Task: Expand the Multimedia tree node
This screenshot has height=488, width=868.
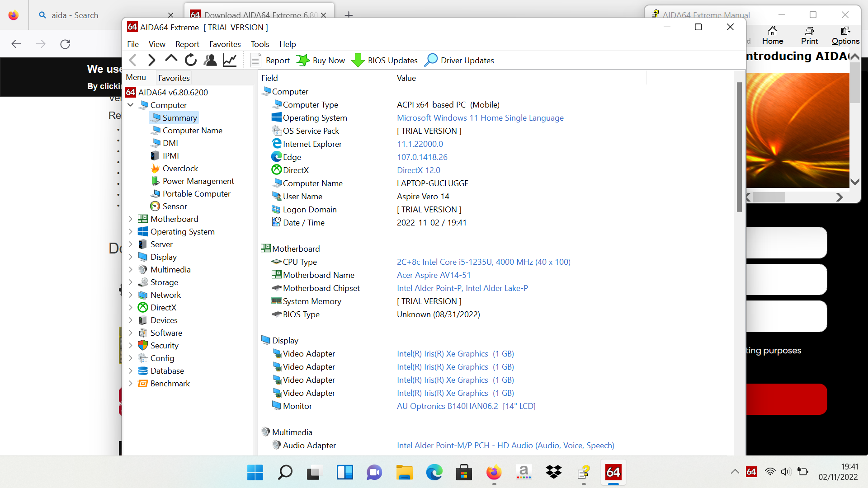Action: tap(131, 269)
